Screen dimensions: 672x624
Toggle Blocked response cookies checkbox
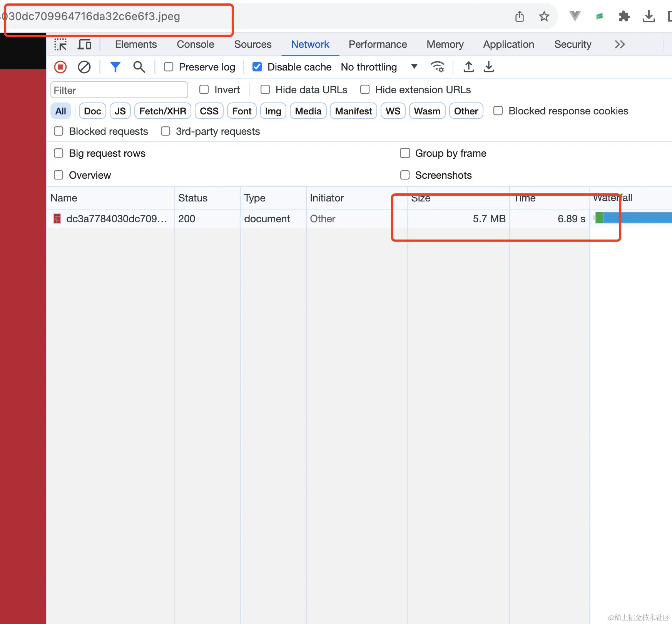click(x=498, y=111)
